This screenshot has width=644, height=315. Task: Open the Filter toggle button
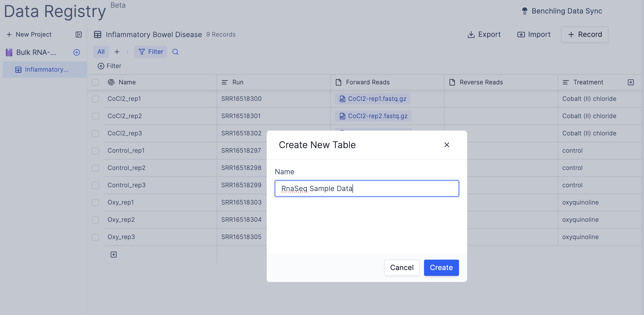click(151, 52)
